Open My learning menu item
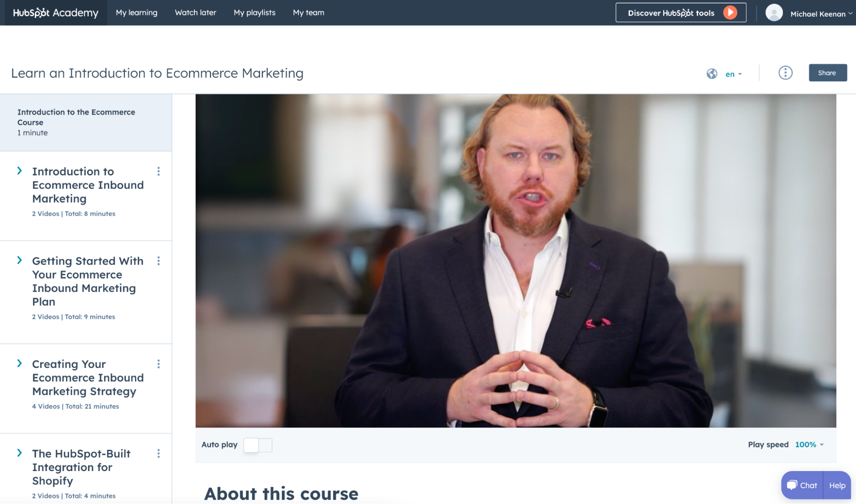The image size is (856, 504). coord(136,12)
